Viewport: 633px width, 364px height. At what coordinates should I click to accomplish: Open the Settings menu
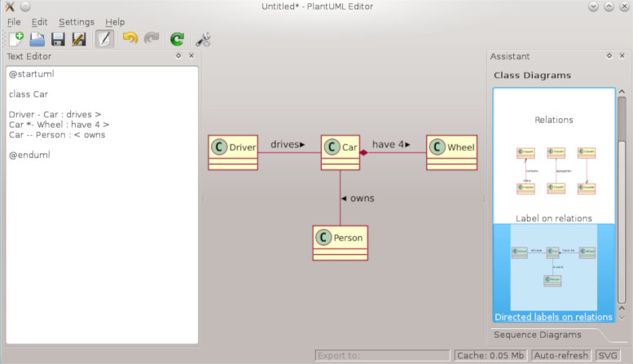[x=76, y=22]
